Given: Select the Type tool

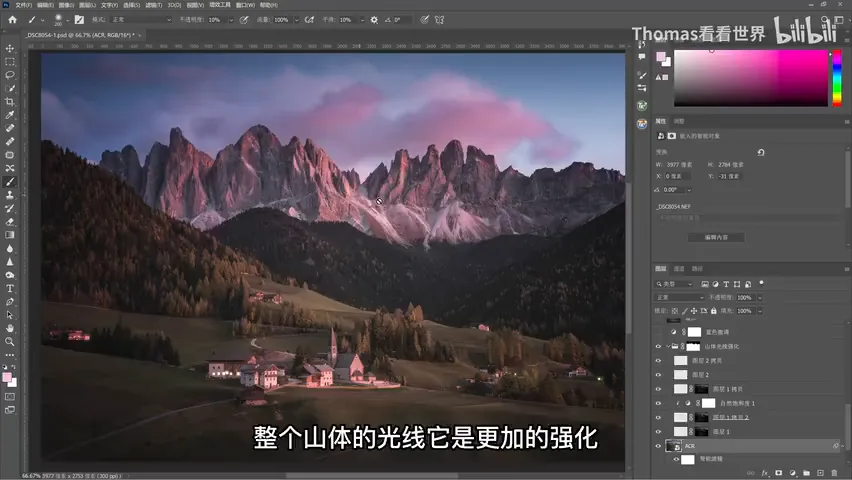Looking at the screenshot, I should (10, 288).
